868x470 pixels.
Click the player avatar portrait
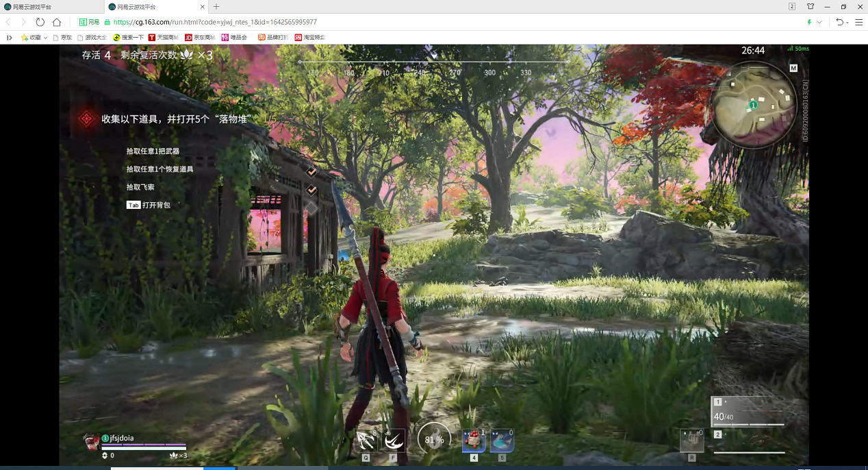(x=91, y=441)
